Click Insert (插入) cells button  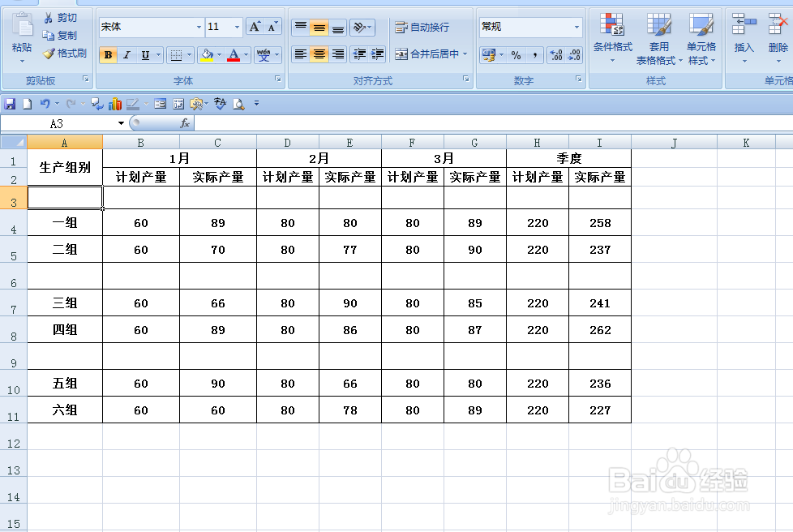[x=744, y=38]
